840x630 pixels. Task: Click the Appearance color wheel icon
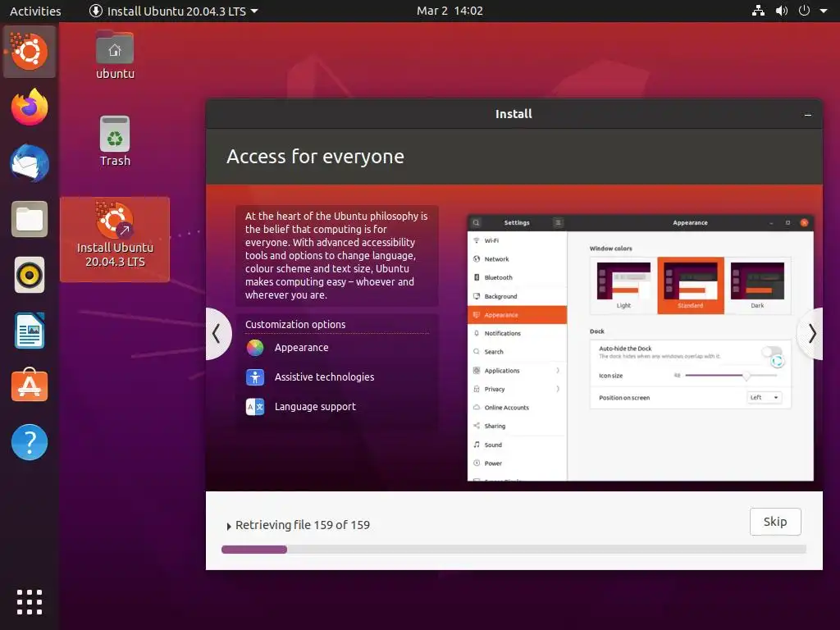tap(255, 348)
